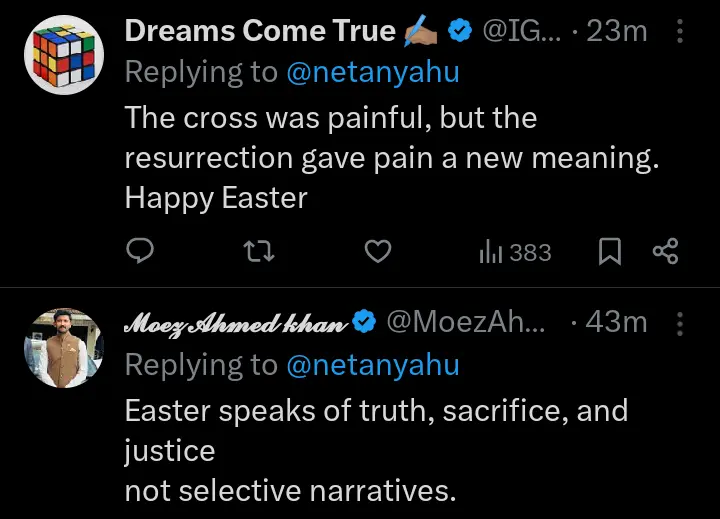The height and width of the screenshot is (519, 720).
Task: Open Moez Ahmed khan's profile photo
Action: (x=63, y=346)
